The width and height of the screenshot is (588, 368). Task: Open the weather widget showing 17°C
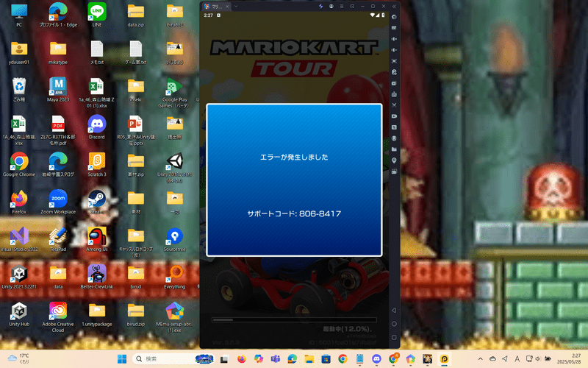18,358
